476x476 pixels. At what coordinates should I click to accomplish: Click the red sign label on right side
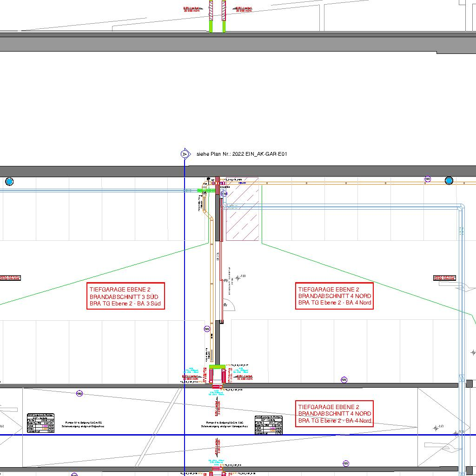click(x=444, y=278)
